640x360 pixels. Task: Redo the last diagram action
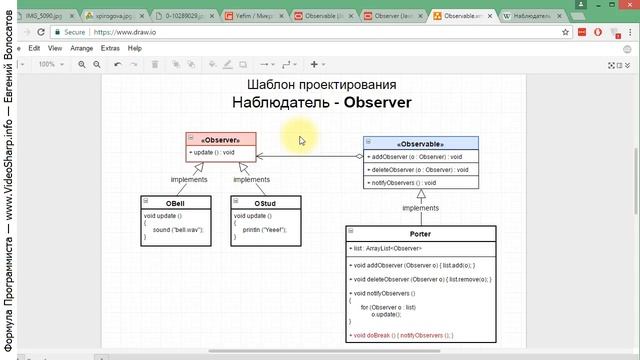click(x=133, y=64)
